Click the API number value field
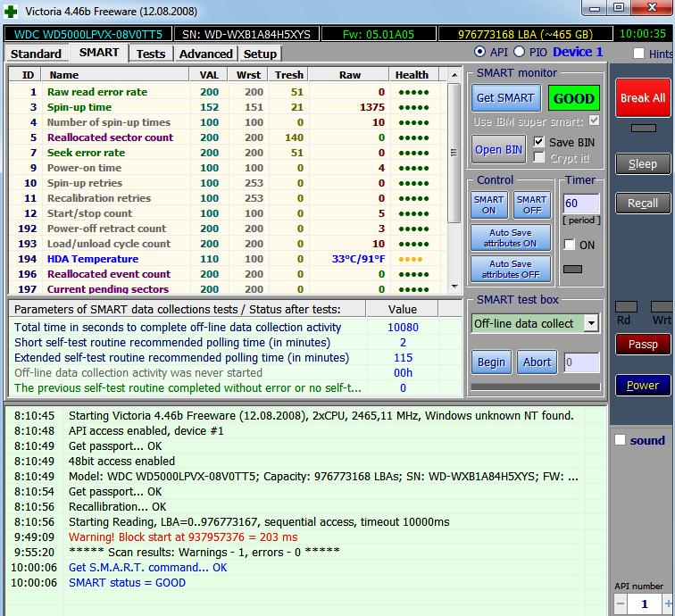 click(x=645, y=604)
